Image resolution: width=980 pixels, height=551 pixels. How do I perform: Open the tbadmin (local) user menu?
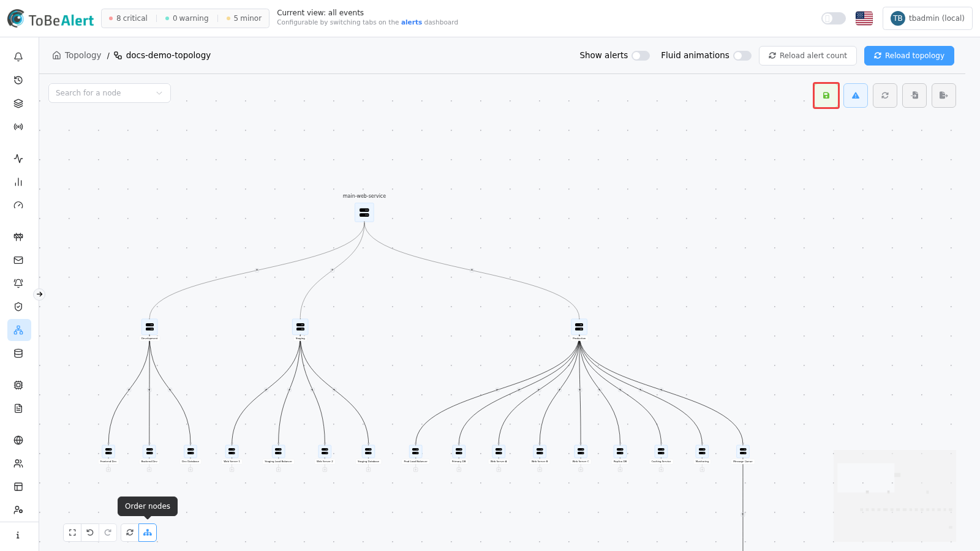click(927, 18)
